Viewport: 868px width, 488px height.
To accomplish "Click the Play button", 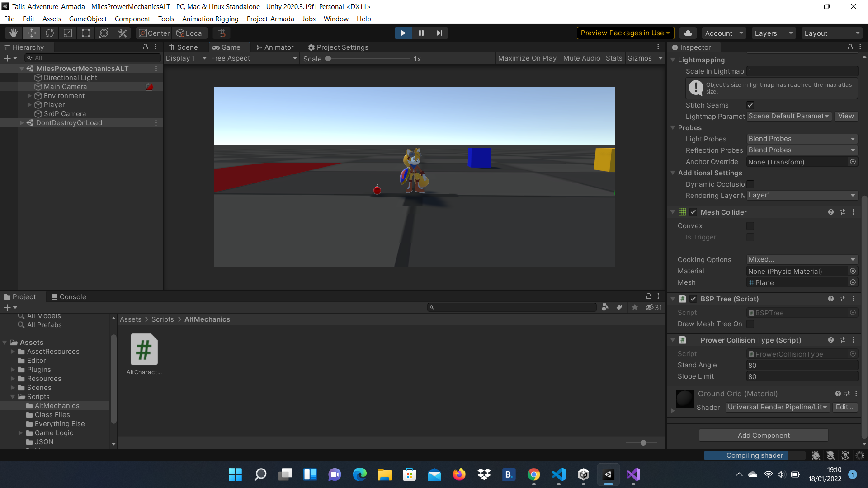I will [403, 33].
